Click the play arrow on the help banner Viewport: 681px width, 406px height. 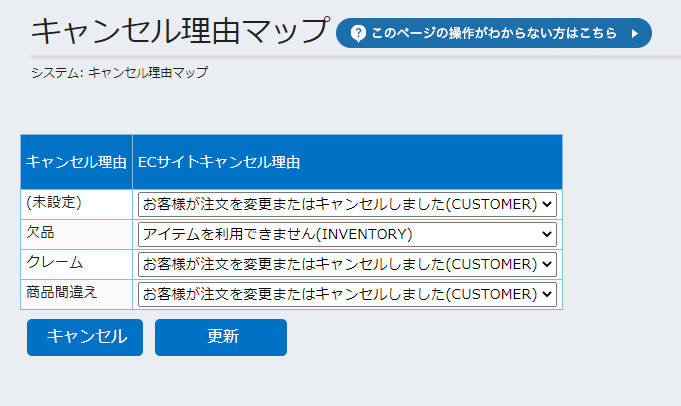[635, 33]
